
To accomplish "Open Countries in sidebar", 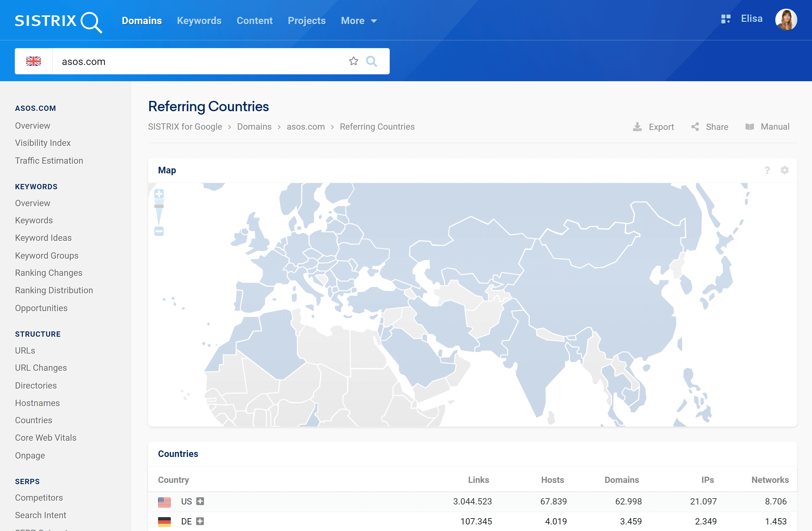I will pyautogui.click(x=34, y=420).
